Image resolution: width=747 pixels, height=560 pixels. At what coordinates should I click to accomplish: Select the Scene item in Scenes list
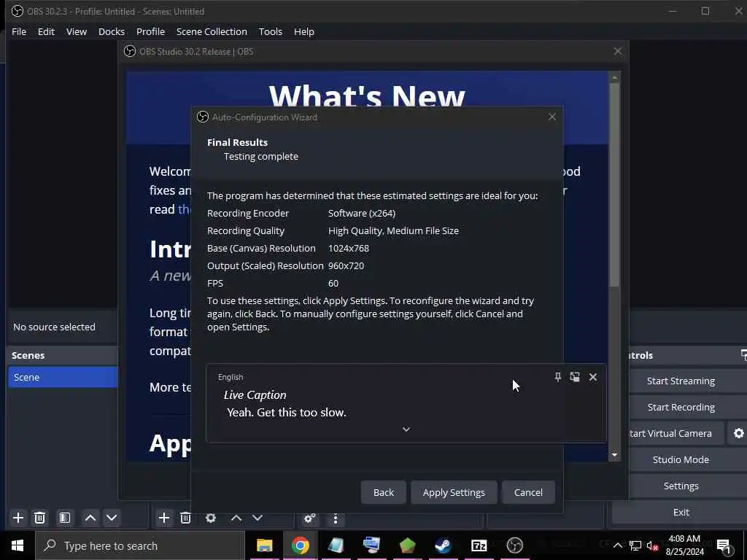pos(63,377)
